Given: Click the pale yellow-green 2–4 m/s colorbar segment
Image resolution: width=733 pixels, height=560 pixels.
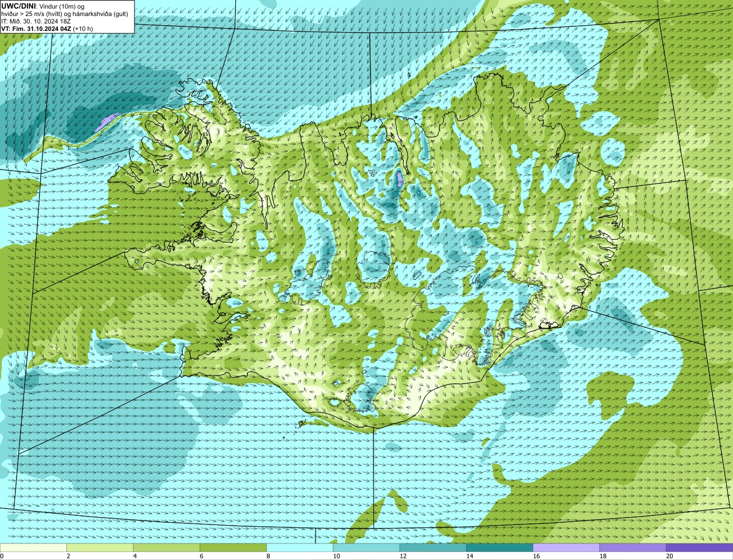Looking at the screenshot, I should [x=100, y=547].
